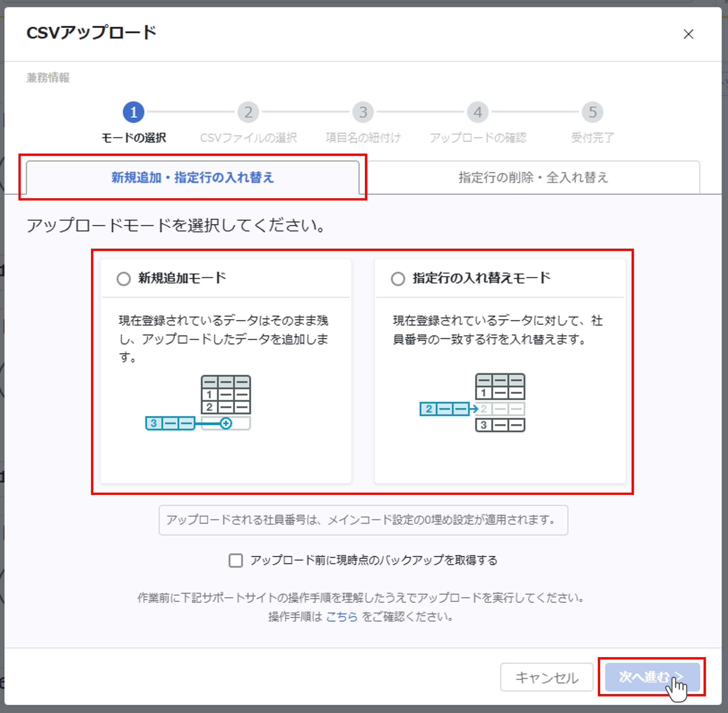The width and height of the screenshot is (728, 713).
Task: Click step 4 circle in progress stepper
Action: point(477,112)
